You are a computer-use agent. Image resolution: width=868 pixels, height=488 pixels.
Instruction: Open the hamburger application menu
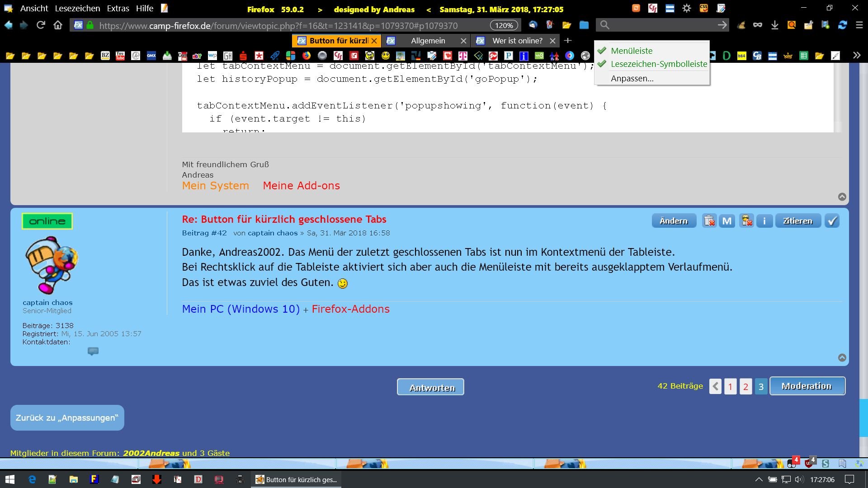pos(859,25)
